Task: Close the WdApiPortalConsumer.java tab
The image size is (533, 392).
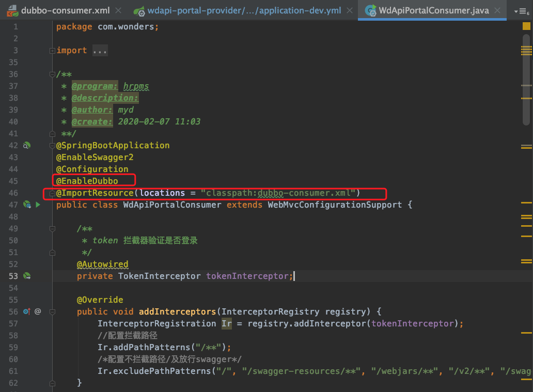Action: [497, 10]
